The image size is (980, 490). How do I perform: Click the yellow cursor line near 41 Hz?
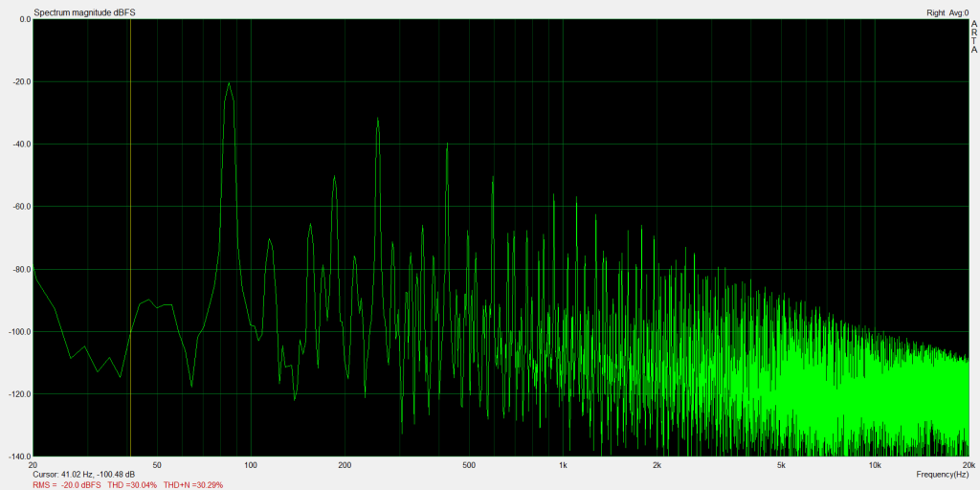(130, 237)
